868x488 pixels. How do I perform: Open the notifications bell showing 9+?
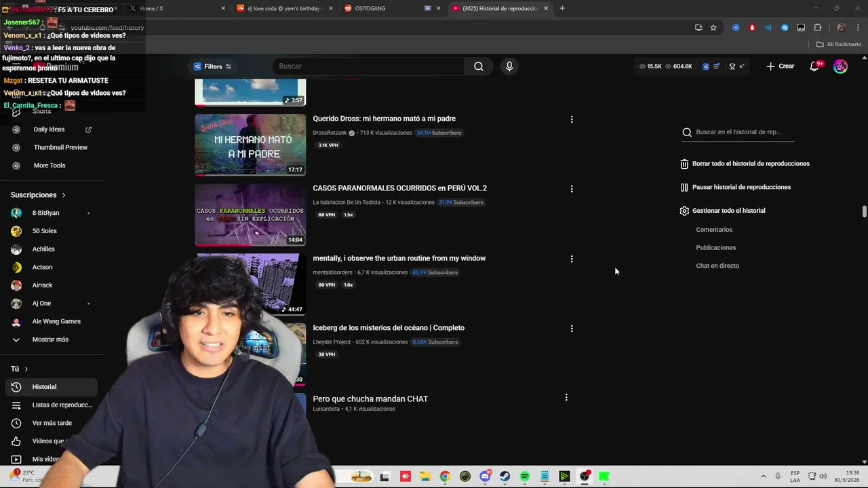pos(815,66)
